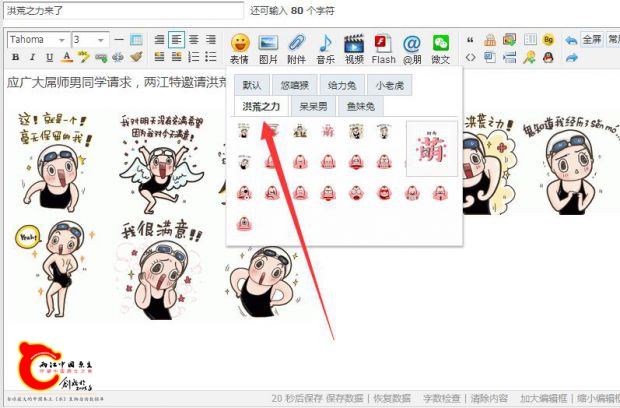Insert 音乐 music
620x408 pixels.
[x=325, y=49]
